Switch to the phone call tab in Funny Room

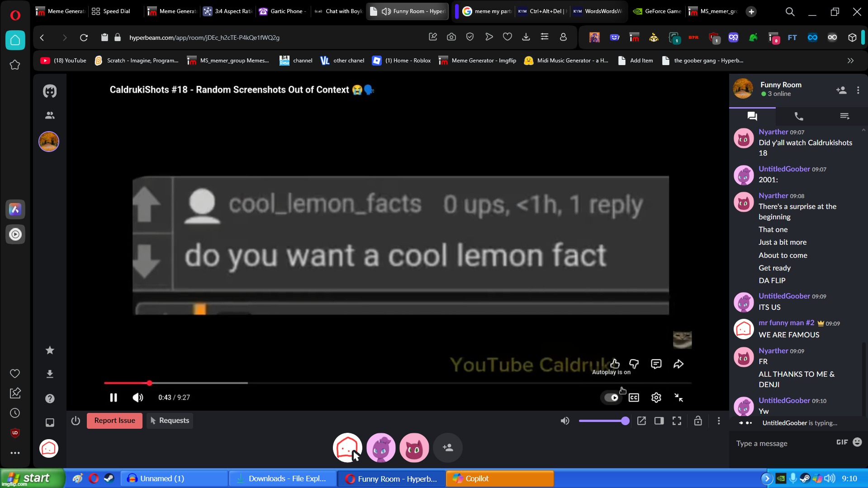click(798, 116)
